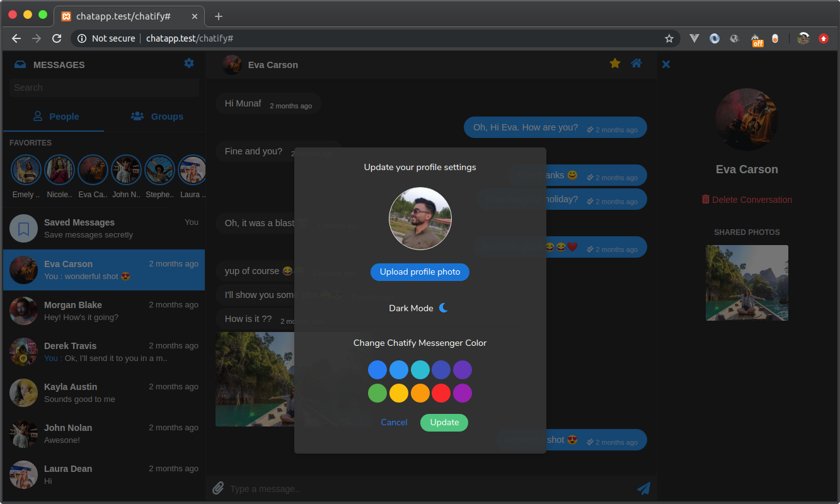Open Stephe.. favorite avatar

pos(159,170)
